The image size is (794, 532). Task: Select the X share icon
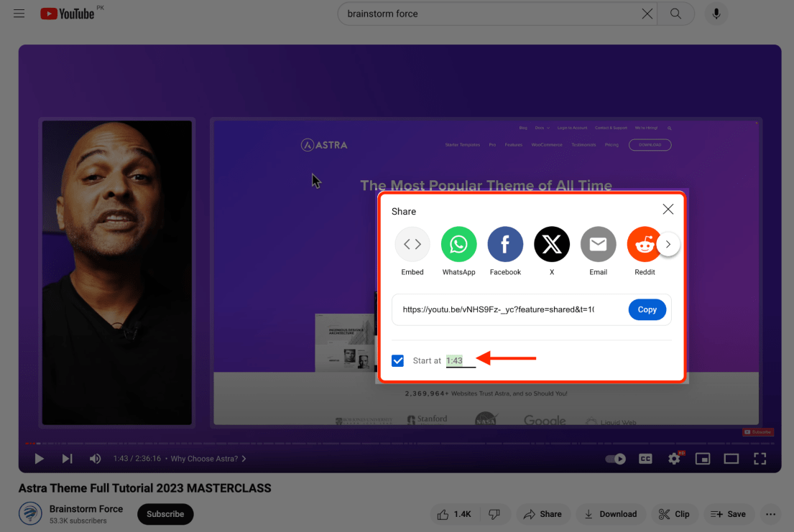coord(552,245)
